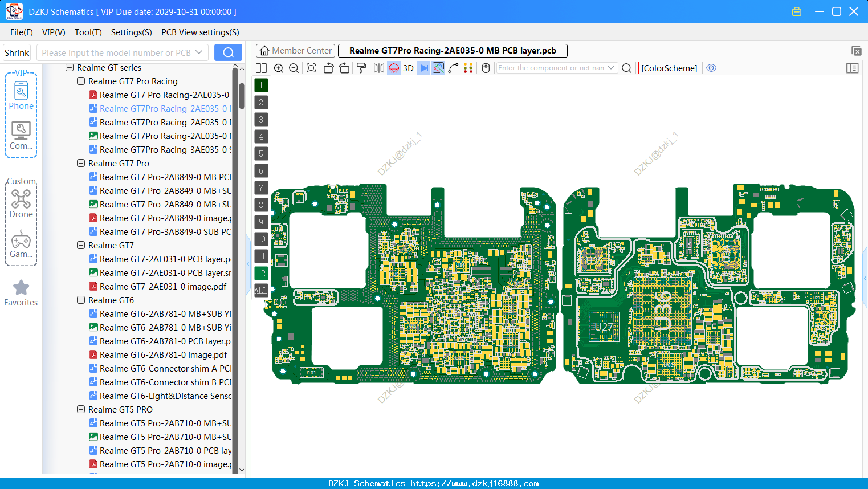Open the Computer category in sidebar
This screenshot has height=489, width=868.
[x=21, y=136]
